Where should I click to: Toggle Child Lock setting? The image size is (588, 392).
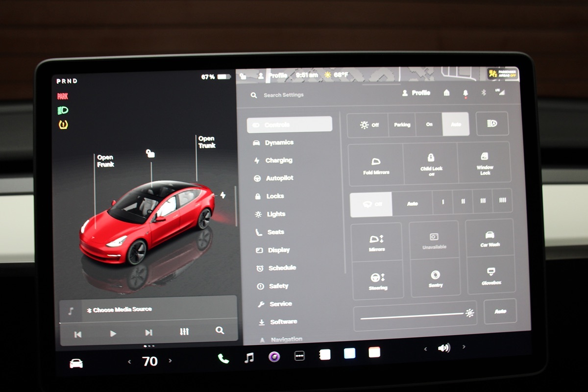431,163
